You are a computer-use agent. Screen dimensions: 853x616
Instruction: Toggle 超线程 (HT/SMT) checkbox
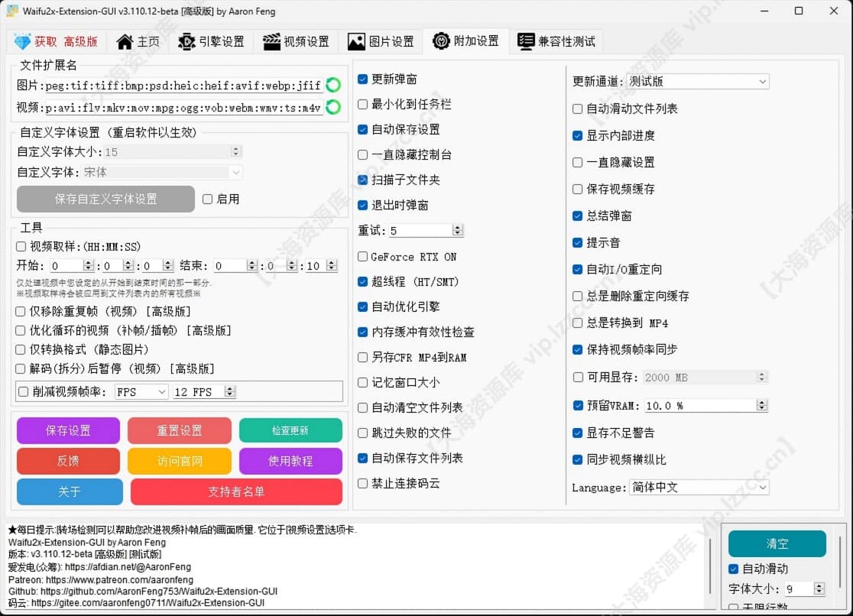pyautogui.click(x=363, y=281)
